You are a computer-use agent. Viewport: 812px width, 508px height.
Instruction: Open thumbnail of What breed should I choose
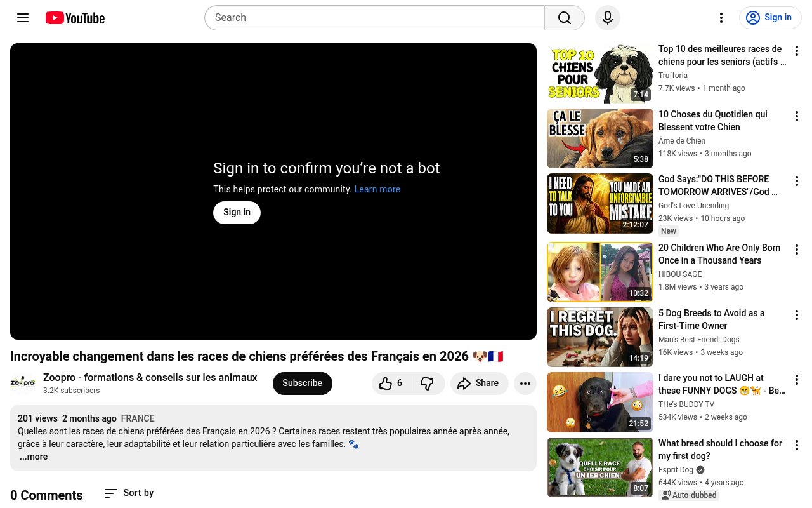click(599, 467)
